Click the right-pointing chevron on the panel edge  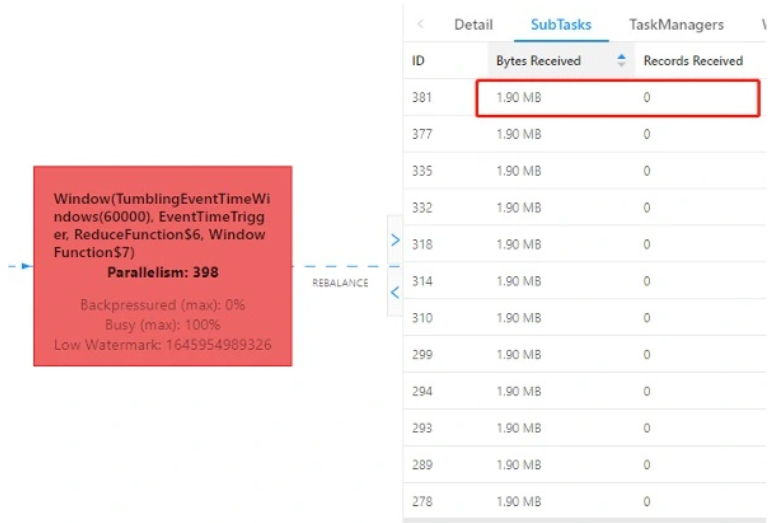coord(395,240)
